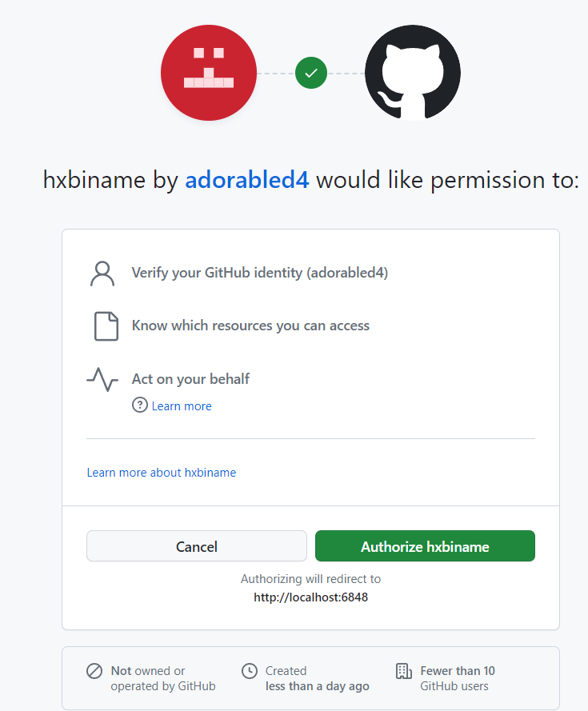Image resolution: width=588 pixels, height=711 pixels.
Task: Click Fewer than 10 GitHub users text
Action: click(457, 678)
